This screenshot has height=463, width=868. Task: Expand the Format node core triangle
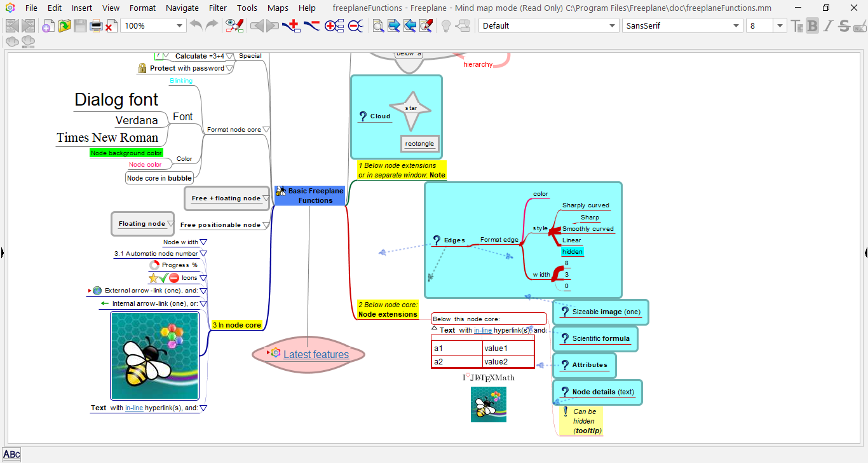point(266,130)
